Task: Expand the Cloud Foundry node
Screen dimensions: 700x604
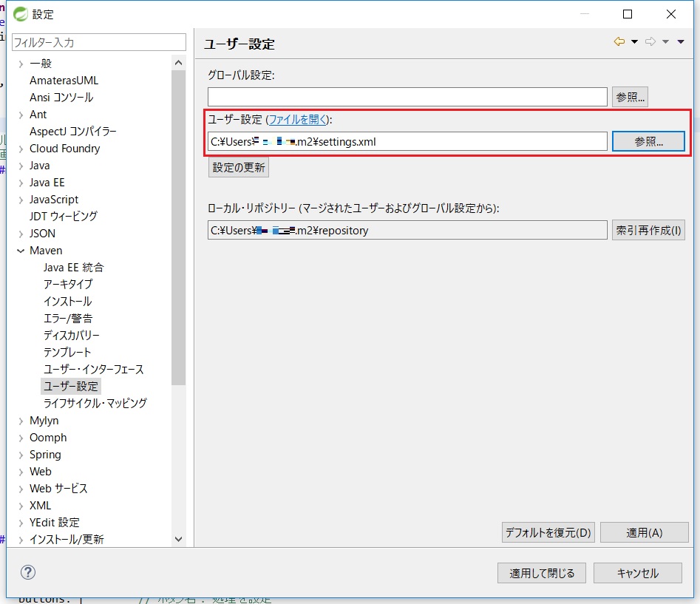Action: [21, 149]
